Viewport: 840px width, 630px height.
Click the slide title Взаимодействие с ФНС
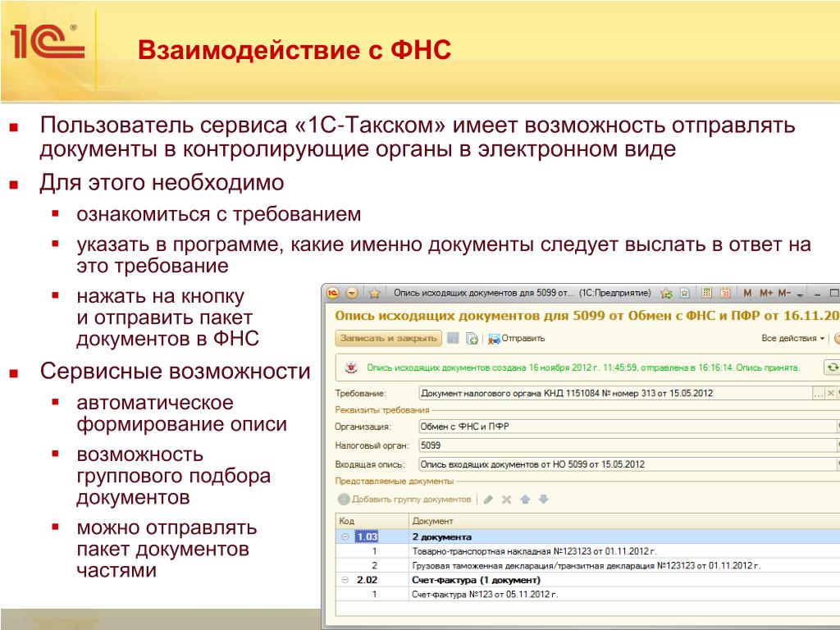click(x=294, y=50)
